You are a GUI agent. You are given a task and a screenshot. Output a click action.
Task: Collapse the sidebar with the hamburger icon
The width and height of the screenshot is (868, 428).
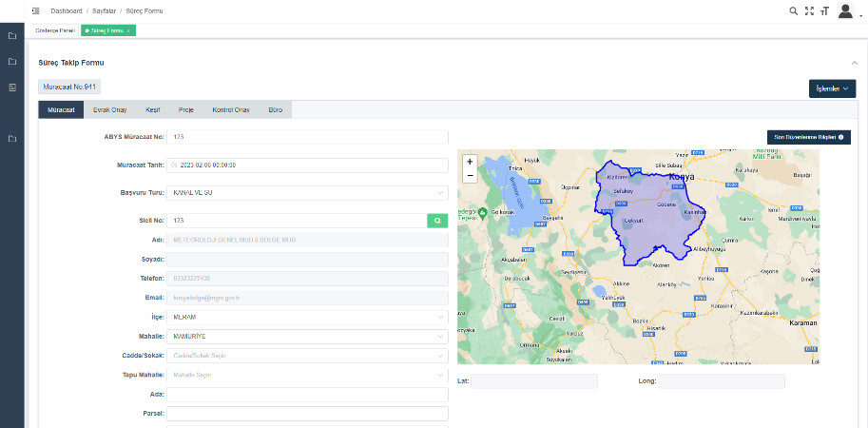coord(35,10)
